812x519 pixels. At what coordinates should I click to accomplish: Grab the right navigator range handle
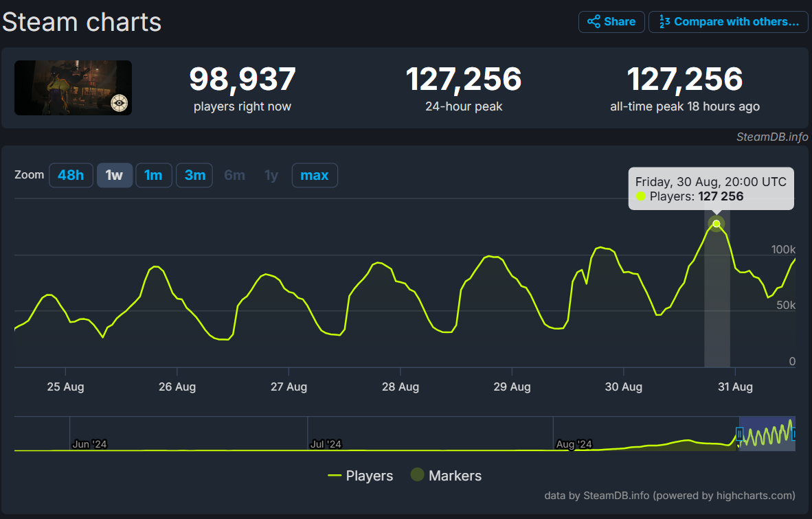794,434
